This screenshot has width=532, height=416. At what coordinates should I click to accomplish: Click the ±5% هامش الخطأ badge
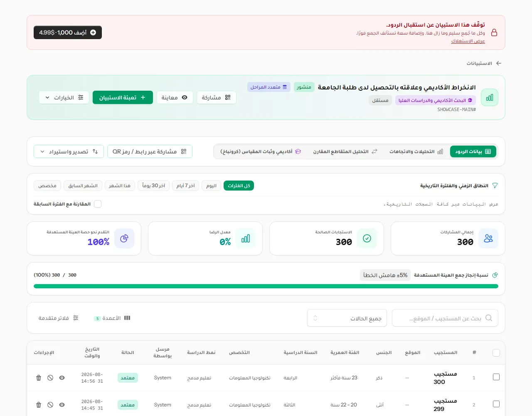tap(385, 275)
